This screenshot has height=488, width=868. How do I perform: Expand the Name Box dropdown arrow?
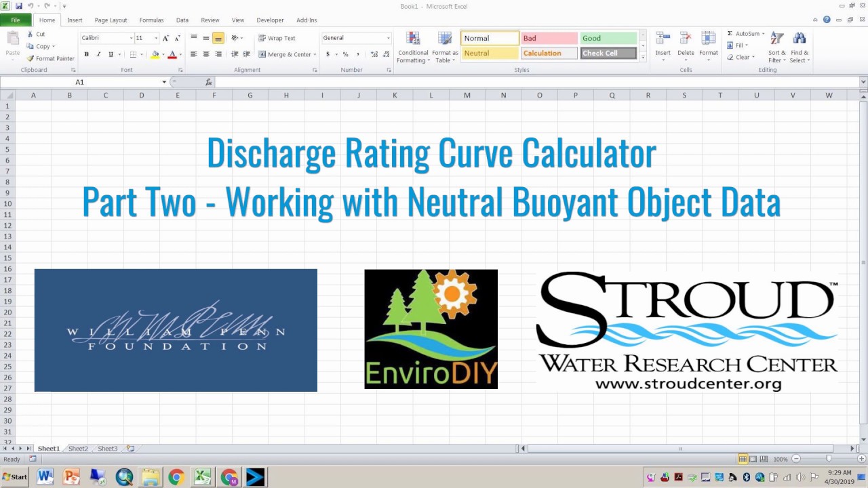click(164, 82)
